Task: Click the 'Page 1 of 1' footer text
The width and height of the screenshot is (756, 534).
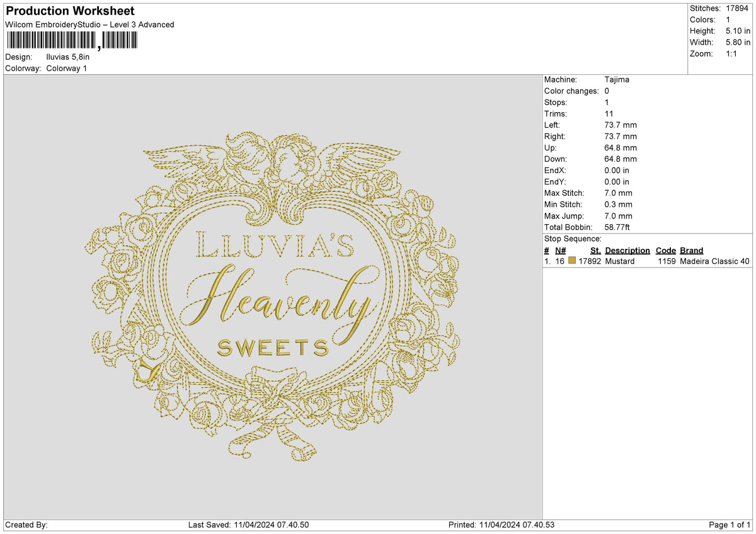Action: tap(730, 525)
